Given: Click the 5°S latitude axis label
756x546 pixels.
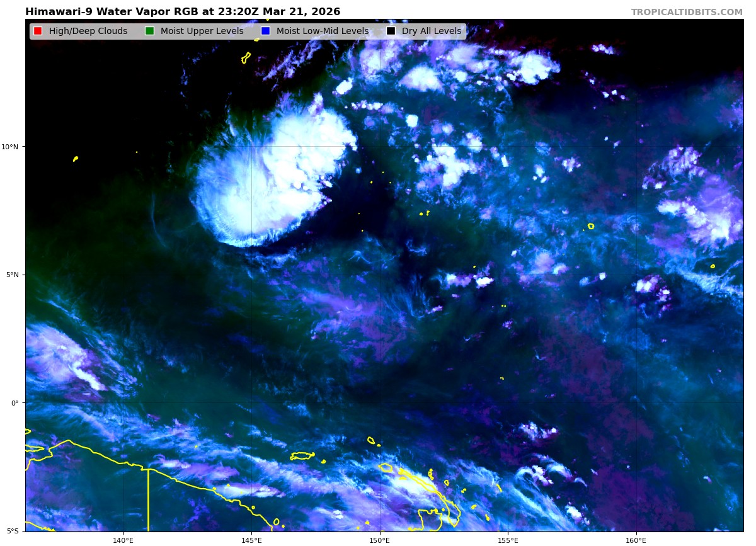Looking at the screenshot, I should (x=11, y=531).
